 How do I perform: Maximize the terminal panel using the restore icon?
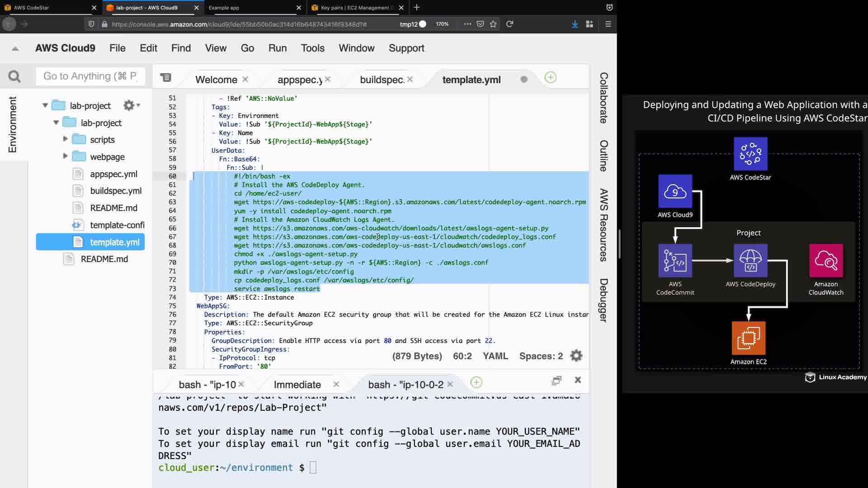[557, 380]
